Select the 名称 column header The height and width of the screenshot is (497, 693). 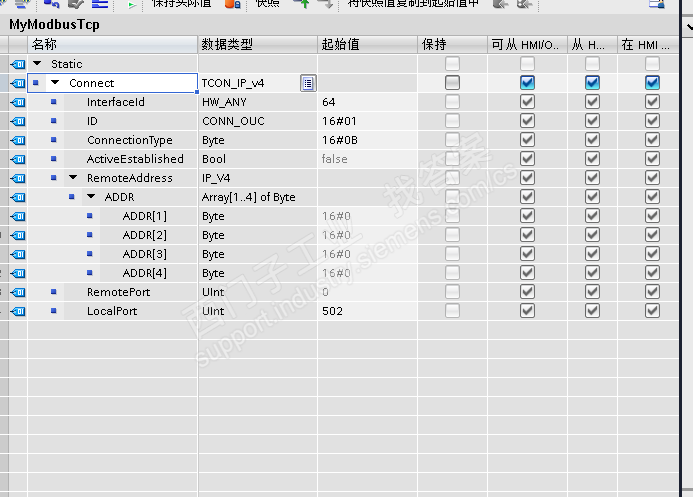112,45
